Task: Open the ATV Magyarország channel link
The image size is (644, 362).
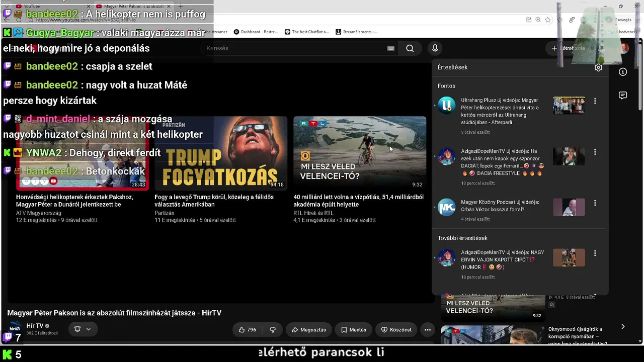Action: [x=39, y=213]
